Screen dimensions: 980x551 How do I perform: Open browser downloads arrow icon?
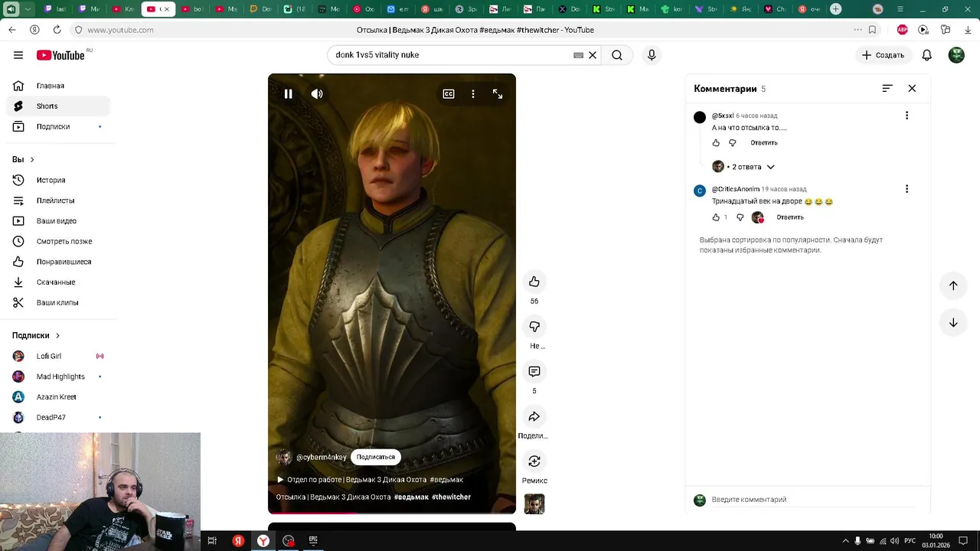tap(967, 30)
